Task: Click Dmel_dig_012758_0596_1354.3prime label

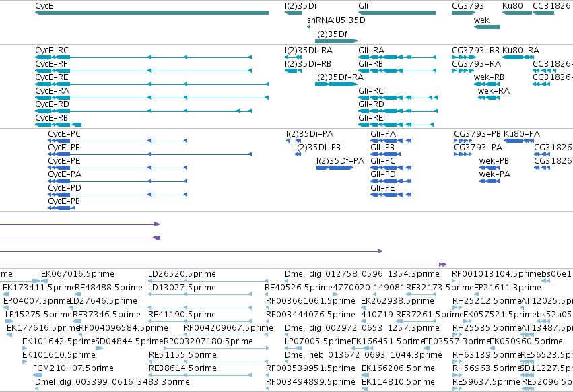Action: 362,274
